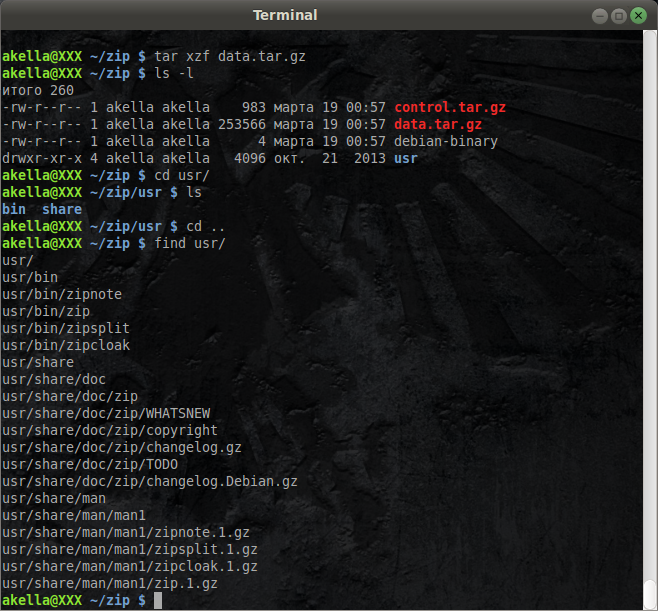This screenshot has width=658, height=611.
Task: Click the "ls -l" command
Action: pos(174,73)
